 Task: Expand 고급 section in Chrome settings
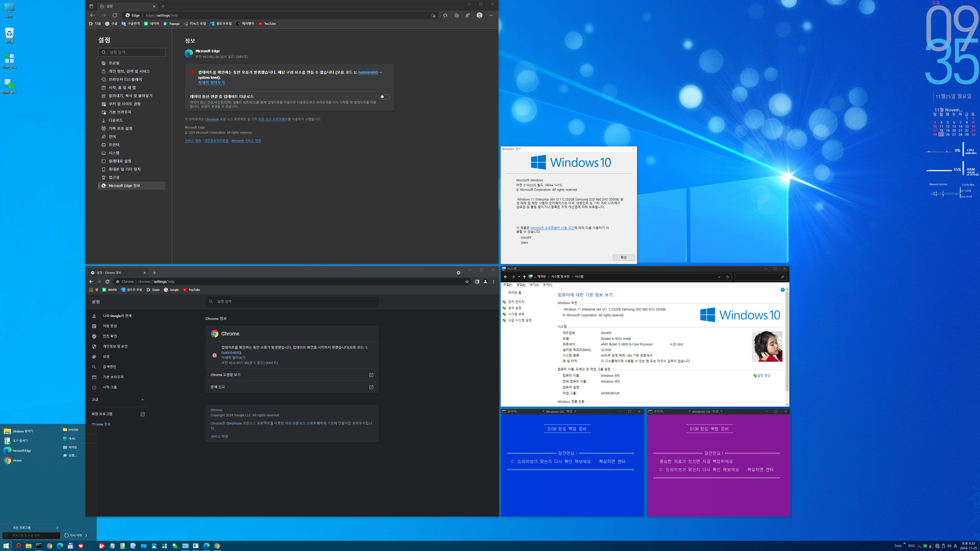click(118, 399)
